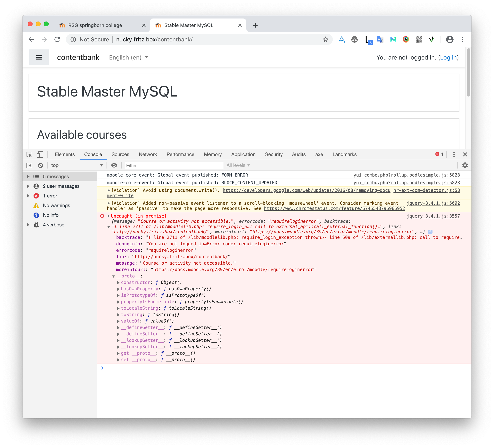Click the WordPress-style W extension icon
This screenshot has height=448, width=494.
354,39
